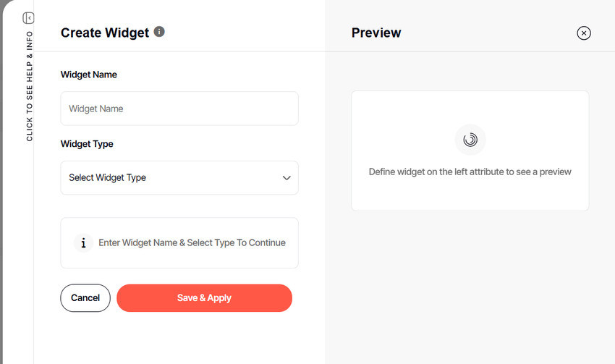The height and width of the screenshot is (364, 615).
Task: Click the Save & Apply button
Action: pyautogui.click(x=204, y=298)
